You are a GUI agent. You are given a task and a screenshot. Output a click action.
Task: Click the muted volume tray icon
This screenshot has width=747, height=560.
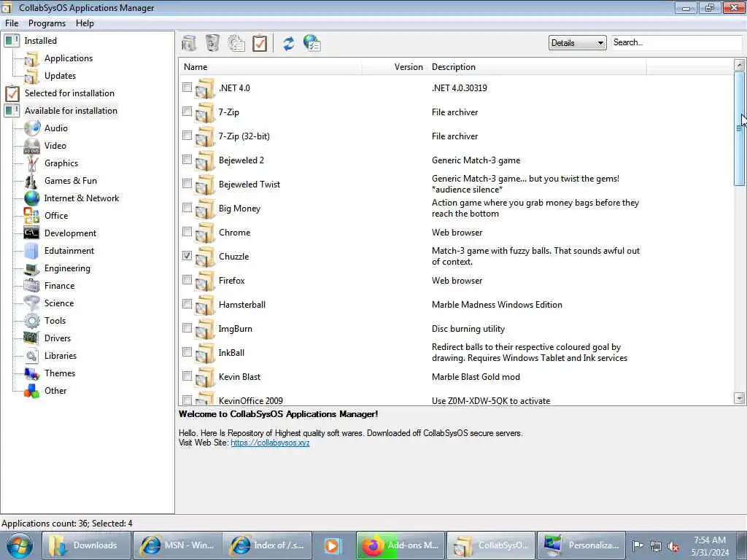(x=673, y=546)
